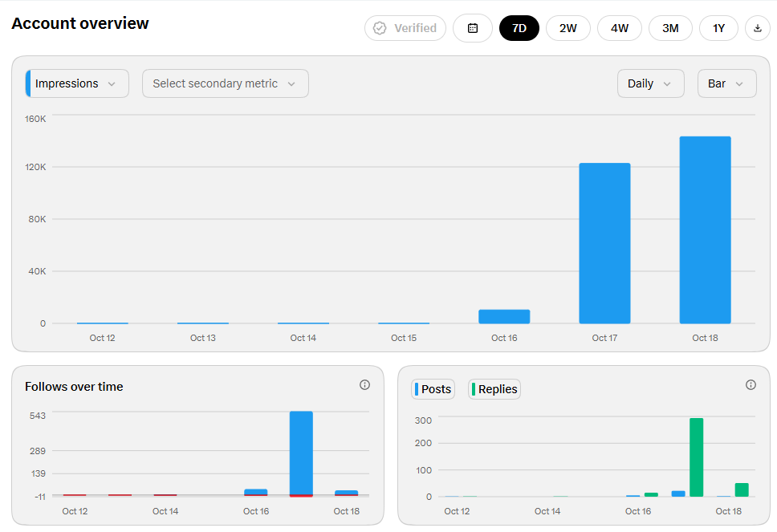
Task: Click the Oct 18 impressions bar
Action: click(x=705, y=229)
